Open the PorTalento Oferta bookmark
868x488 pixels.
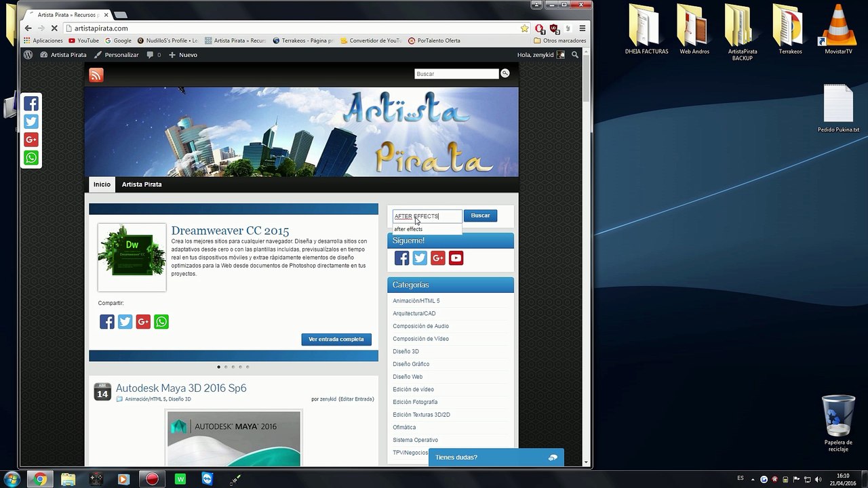[x=434, y=41]
